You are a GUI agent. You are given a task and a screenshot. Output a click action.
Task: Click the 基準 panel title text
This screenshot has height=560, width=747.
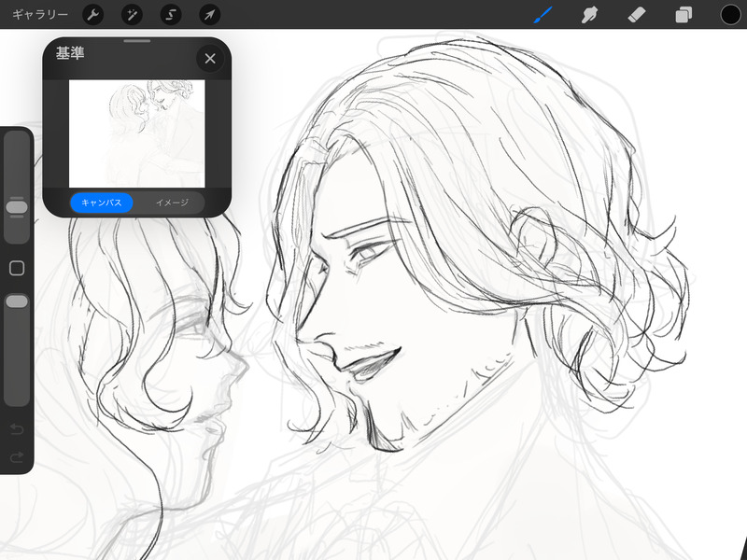[x=70, y=53]
